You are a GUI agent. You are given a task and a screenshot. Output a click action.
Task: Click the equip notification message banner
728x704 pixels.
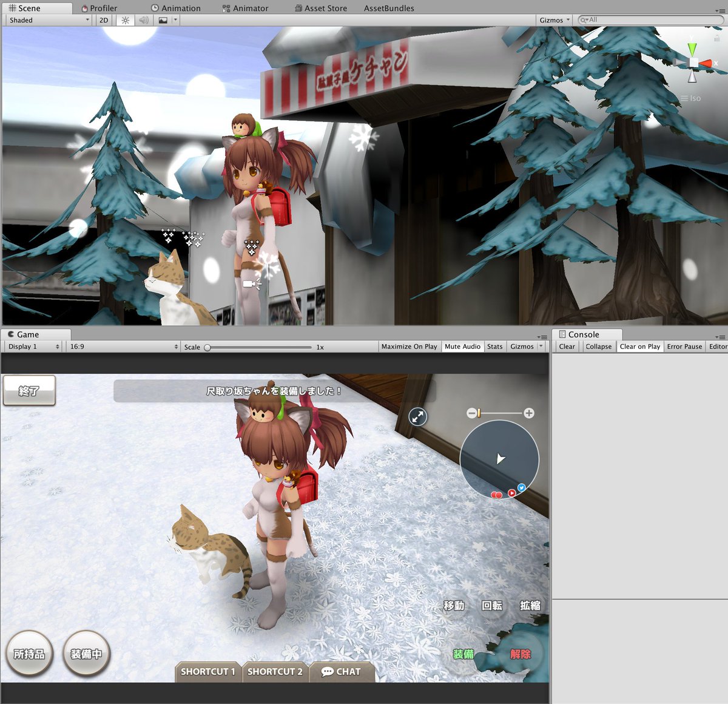tap(274, 391)
